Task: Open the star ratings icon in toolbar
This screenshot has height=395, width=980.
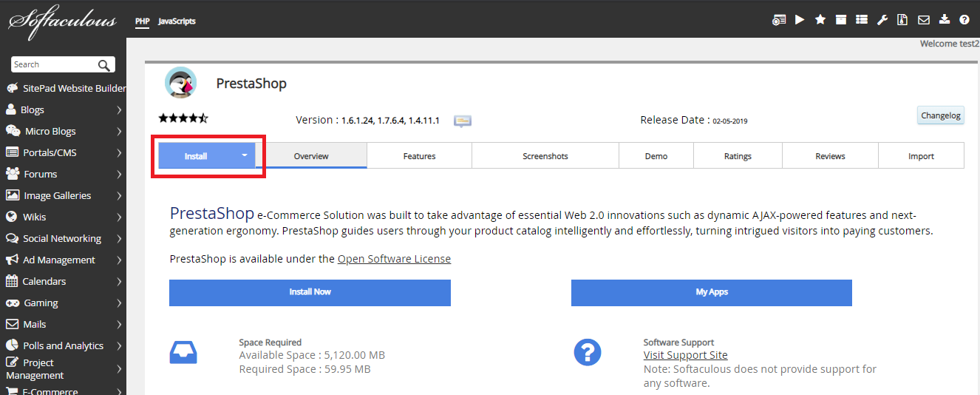Action: point(820,20)
